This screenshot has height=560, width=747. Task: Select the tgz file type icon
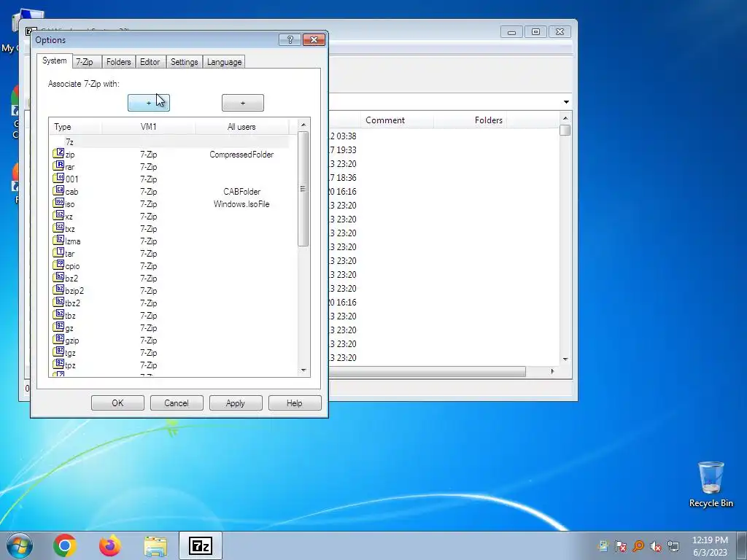tap(58, 351)
